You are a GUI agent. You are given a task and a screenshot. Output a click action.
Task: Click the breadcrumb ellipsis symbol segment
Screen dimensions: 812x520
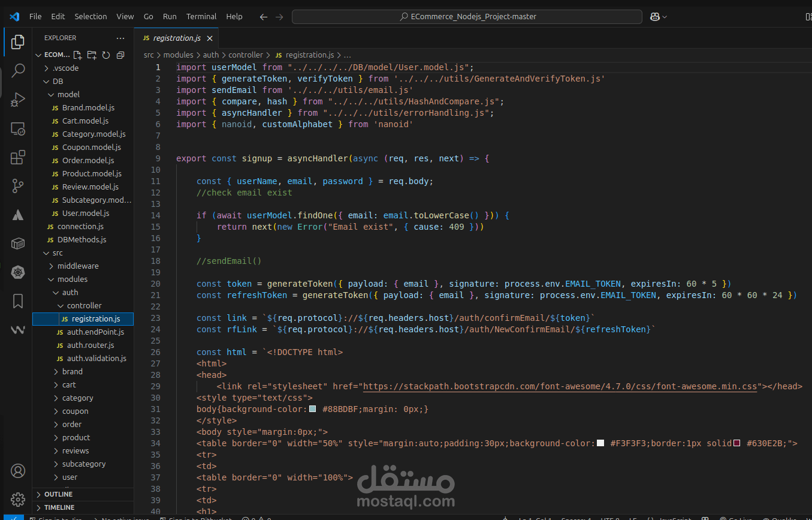(x=348, y=55)
